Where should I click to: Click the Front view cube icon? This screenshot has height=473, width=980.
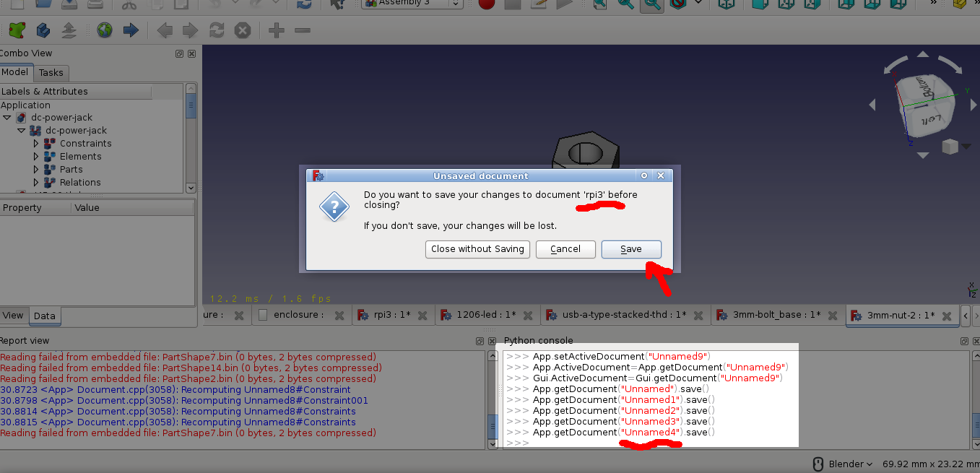coord(758,6)
